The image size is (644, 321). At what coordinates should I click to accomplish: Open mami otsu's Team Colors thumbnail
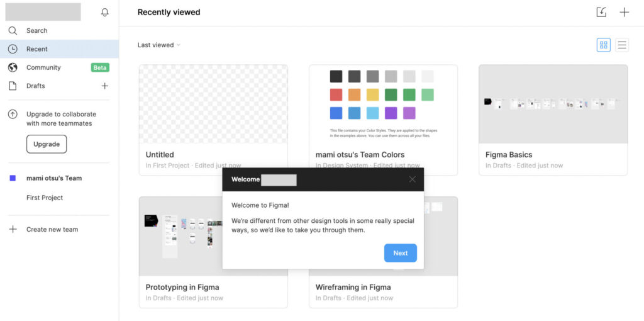[383, 104]
